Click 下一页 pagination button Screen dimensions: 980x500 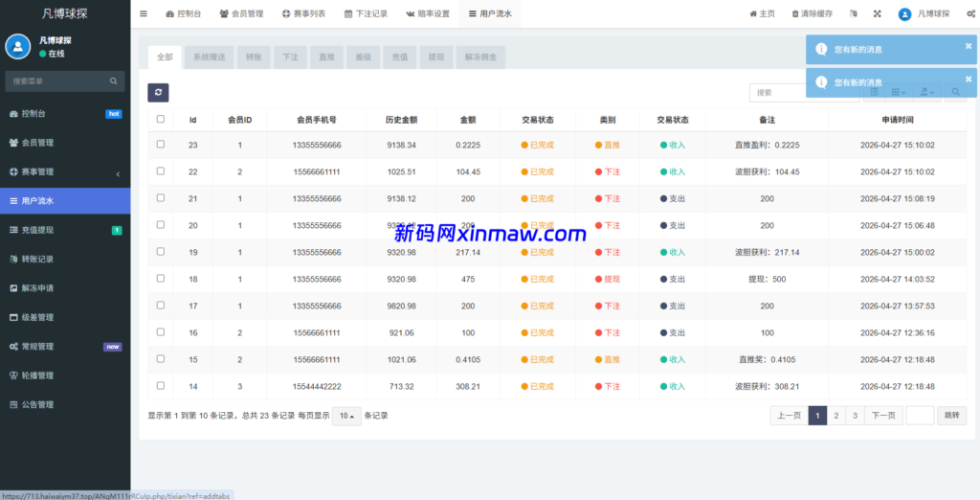click(x=883, y=416)
